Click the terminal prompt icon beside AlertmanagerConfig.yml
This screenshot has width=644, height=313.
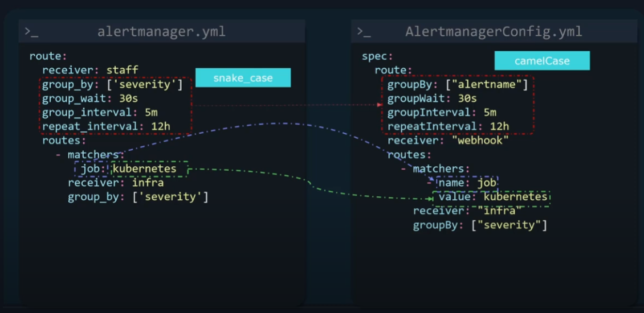pos(364,32)
